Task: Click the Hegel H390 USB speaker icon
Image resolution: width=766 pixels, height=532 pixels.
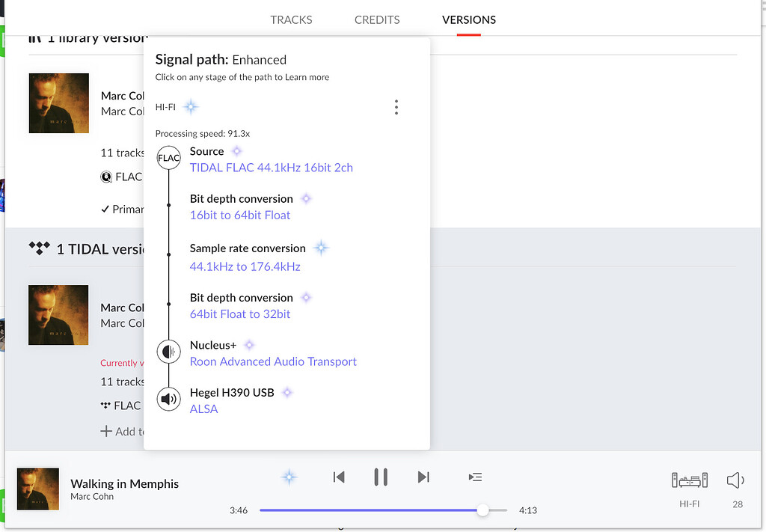Action: pyautogui.click(x=169, y=400)
